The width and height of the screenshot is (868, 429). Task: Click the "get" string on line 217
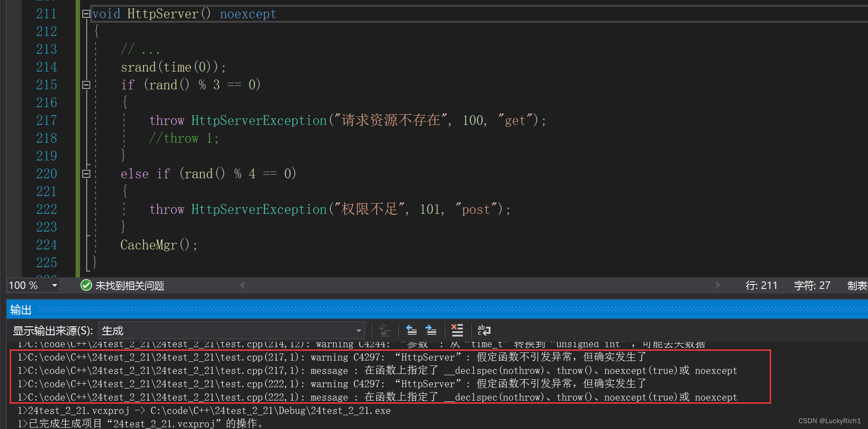pos(515,120)
